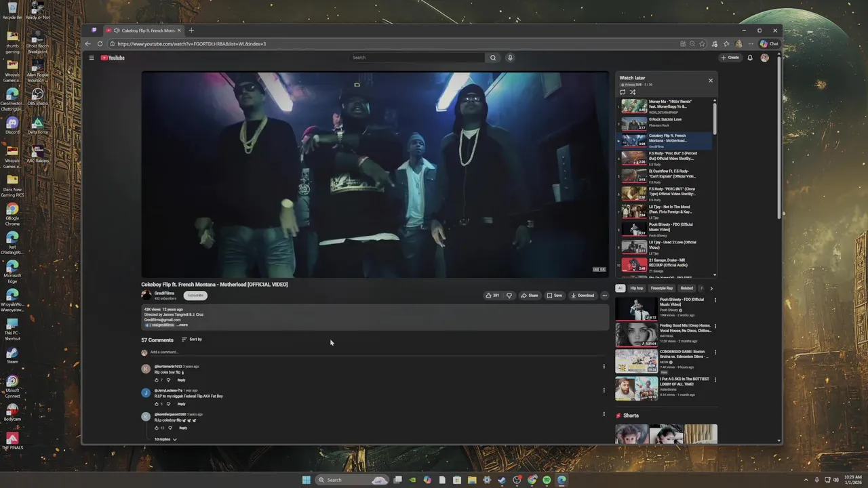Viewport: 868px width, 488px height.
Task: Reload the page with browser refresh
Action: [x=100, y=44]
